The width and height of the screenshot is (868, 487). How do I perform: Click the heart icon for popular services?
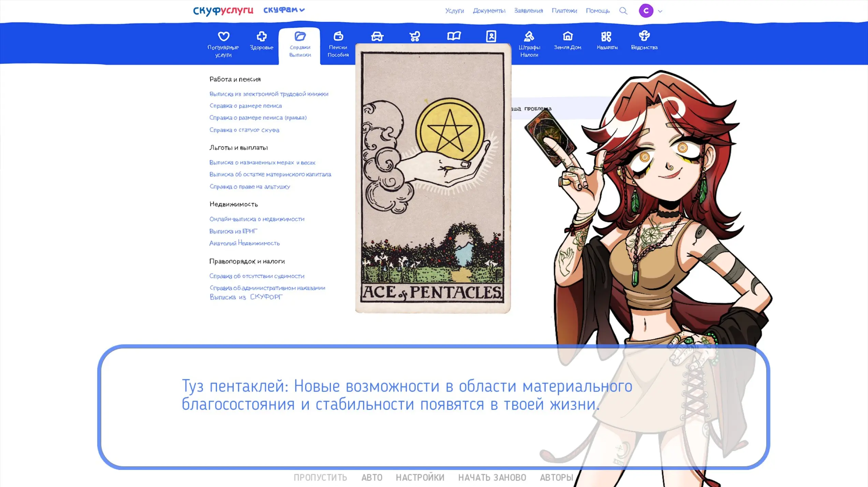223,36
